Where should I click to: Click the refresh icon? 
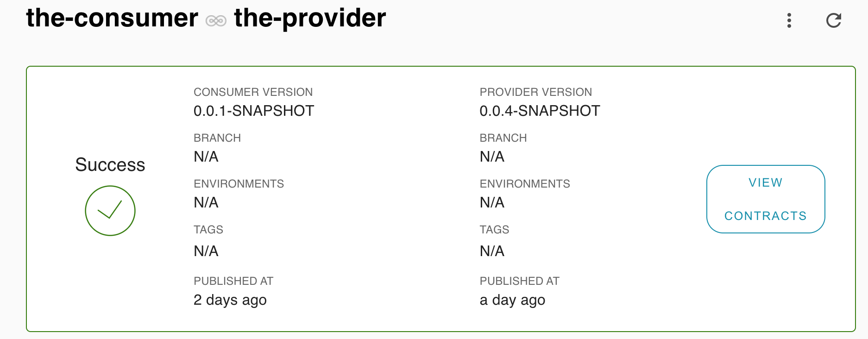(x=834, y=20)
